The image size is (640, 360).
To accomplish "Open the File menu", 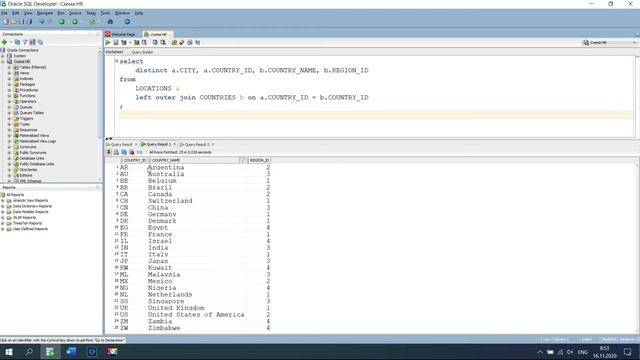I will 4,13.
